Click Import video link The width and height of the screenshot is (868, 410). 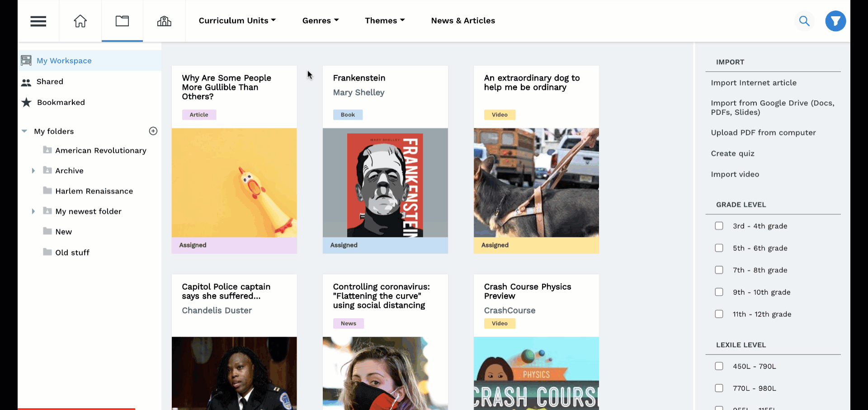[x=735, y=174]
